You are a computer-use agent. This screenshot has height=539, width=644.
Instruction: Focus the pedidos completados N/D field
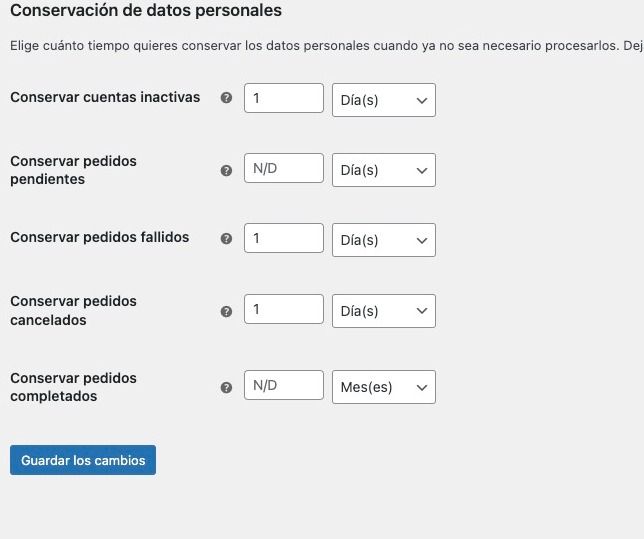284,385
